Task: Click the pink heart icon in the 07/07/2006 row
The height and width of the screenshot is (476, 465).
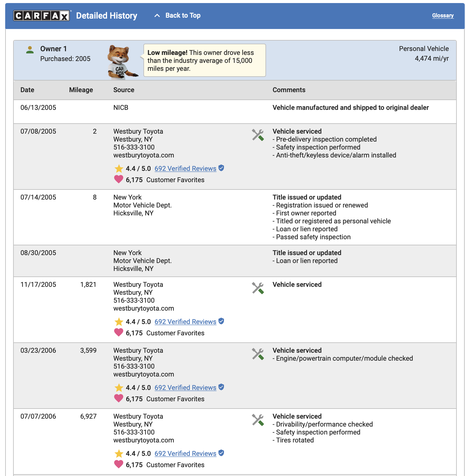Action: (119, 464)
